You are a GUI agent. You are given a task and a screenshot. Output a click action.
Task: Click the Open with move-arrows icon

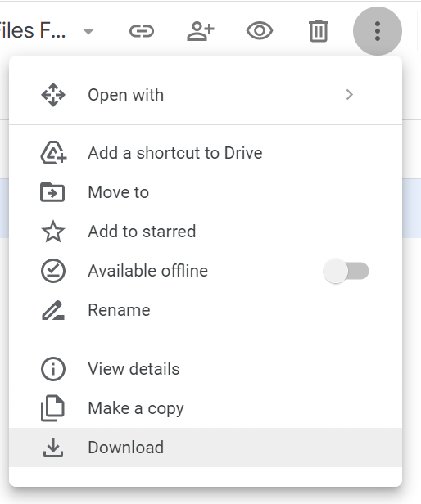point(53,95)
